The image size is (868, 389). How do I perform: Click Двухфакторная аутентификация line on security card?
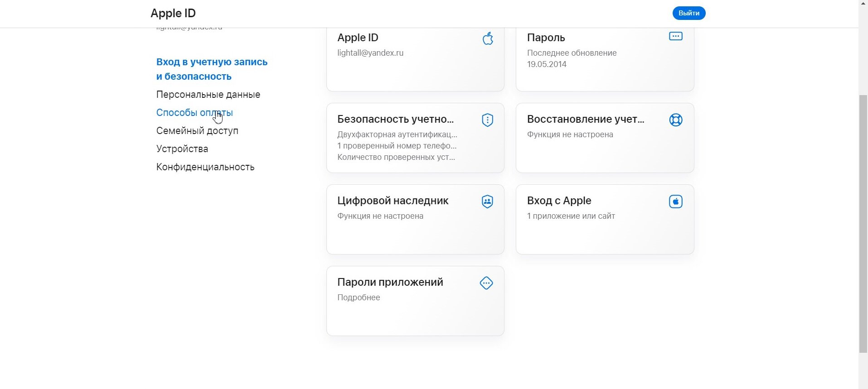(x=397, y=134)
